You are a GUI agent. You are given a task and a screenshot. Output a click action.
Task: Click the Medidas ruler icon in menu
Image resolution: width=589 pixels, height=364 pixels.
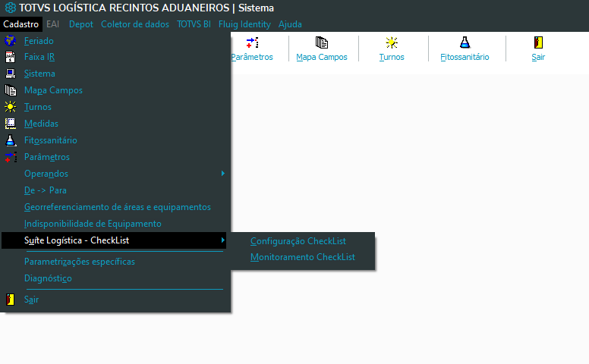[11, 124]
